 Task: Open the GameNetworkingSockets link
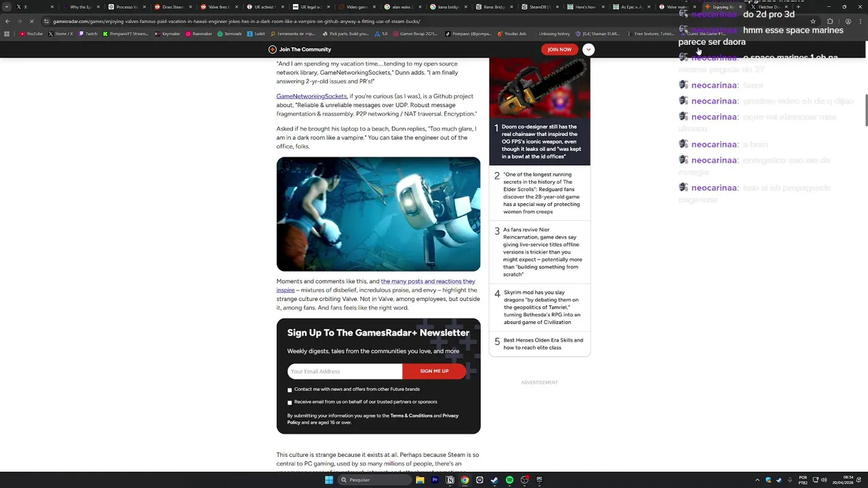click(x=311, y=96)
